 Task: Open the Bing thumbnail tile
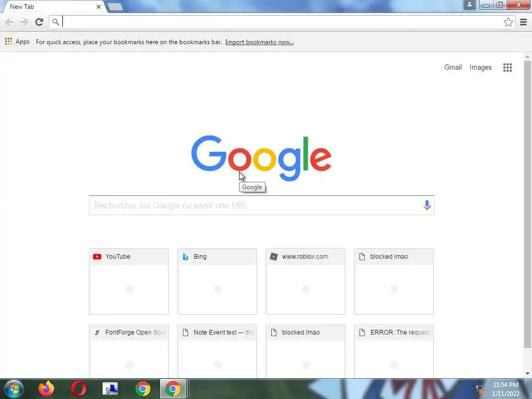(217, 282)
